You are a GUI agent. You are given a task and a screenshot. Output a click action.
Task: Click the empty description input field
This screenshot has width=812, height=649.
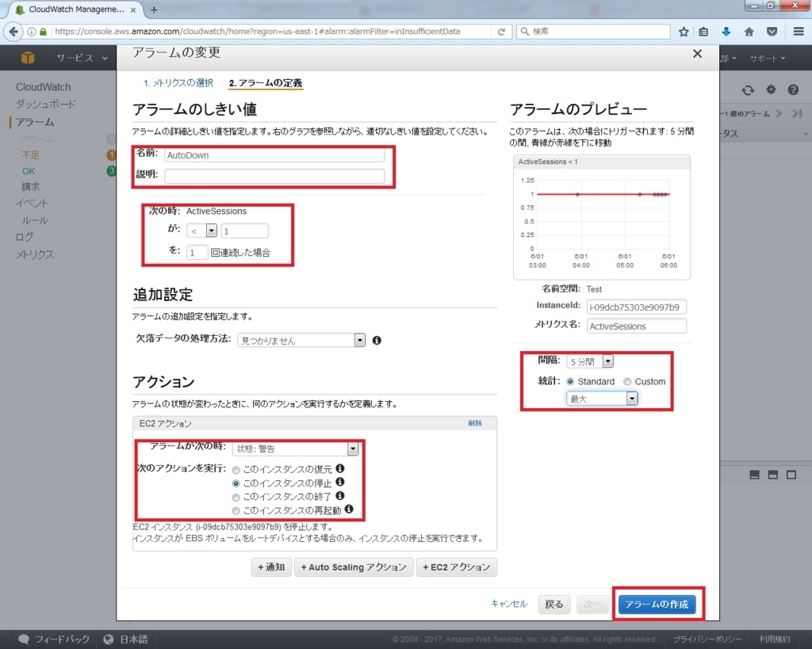[274, 176]
